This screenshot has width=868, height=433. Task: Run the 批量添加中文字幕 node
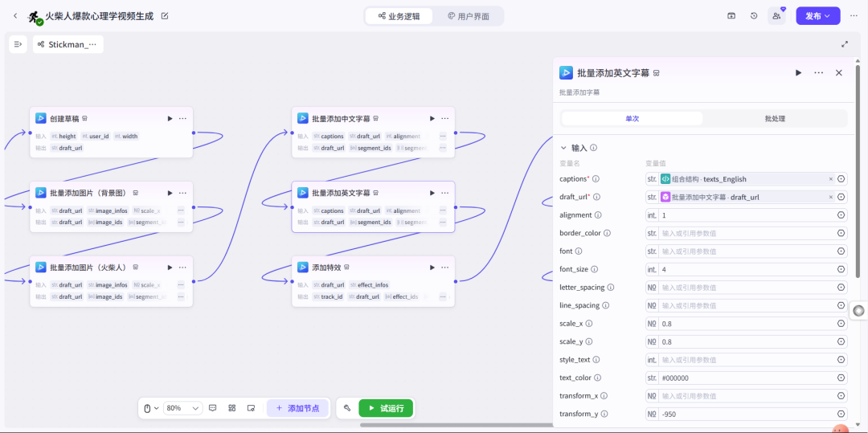click(x=432, y=118)
